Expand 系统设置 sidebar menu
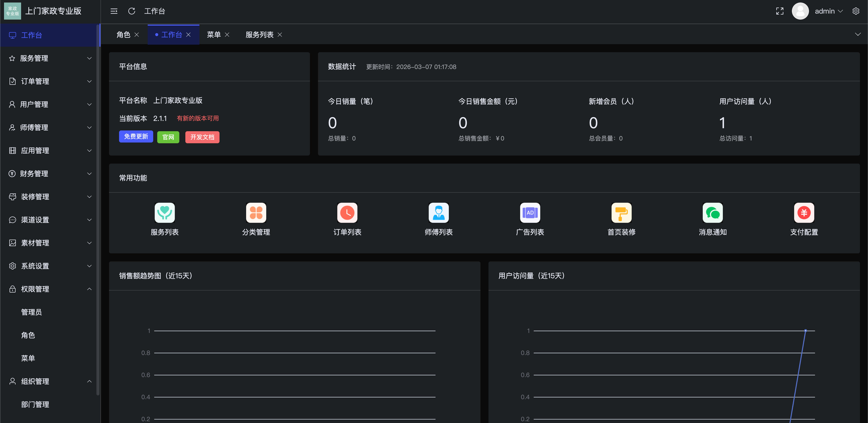 click(x=50, y=266)
